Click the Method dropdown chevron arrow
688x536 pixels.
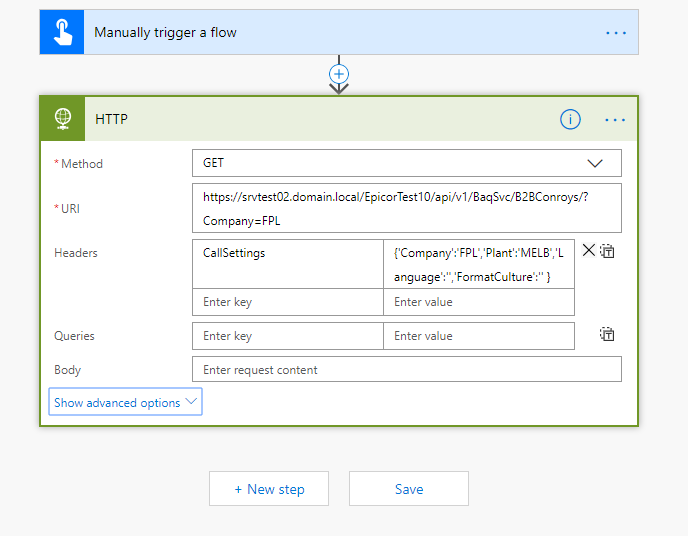[596, 162]
